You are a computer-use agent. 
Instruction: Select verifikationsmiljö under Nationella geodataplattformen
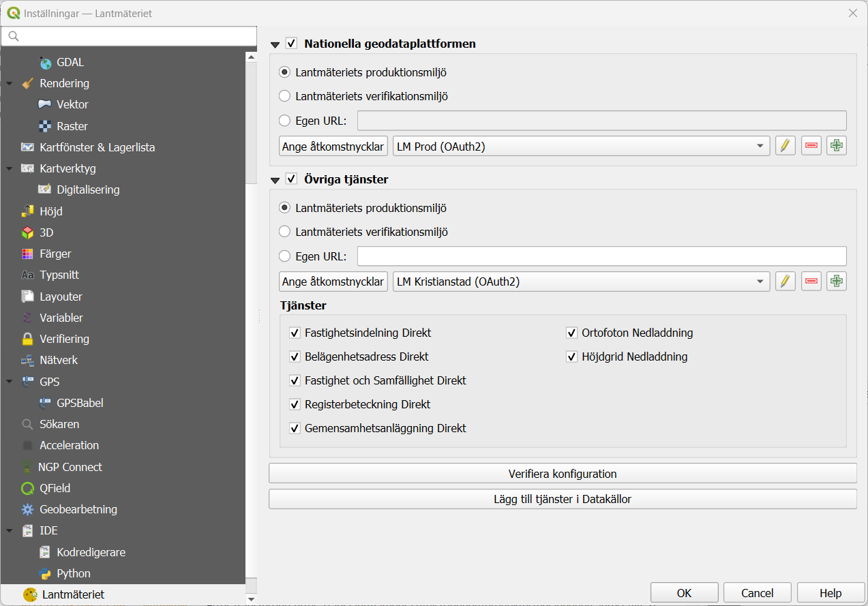(x=285, y=96)
